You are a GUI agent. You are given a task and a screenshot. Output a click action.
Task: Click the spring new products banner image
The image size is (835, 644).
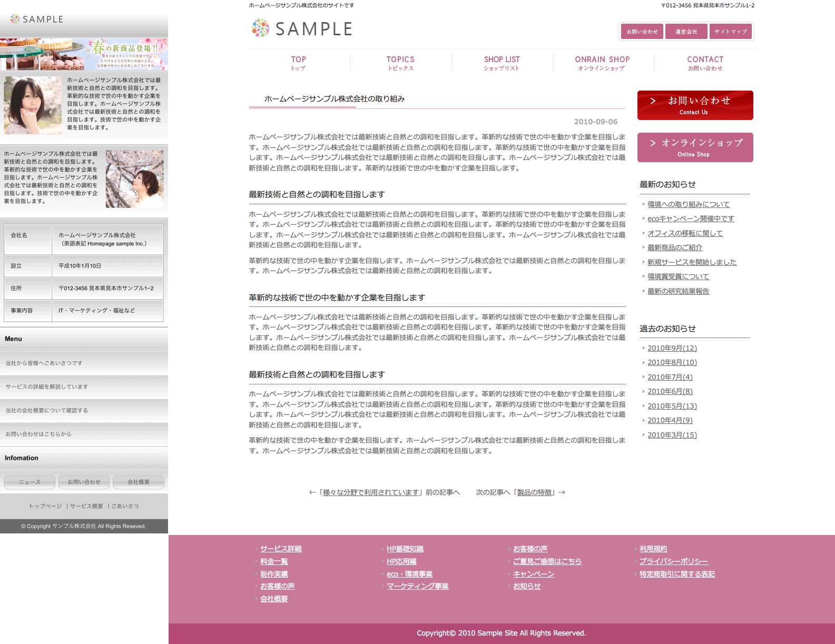tap(84, 54)
